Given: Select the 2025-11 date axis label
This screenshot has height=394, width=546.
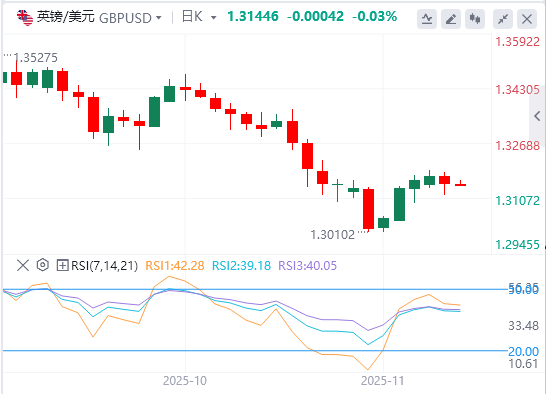Looking at the screenshot, I should [x=383, y=381].
